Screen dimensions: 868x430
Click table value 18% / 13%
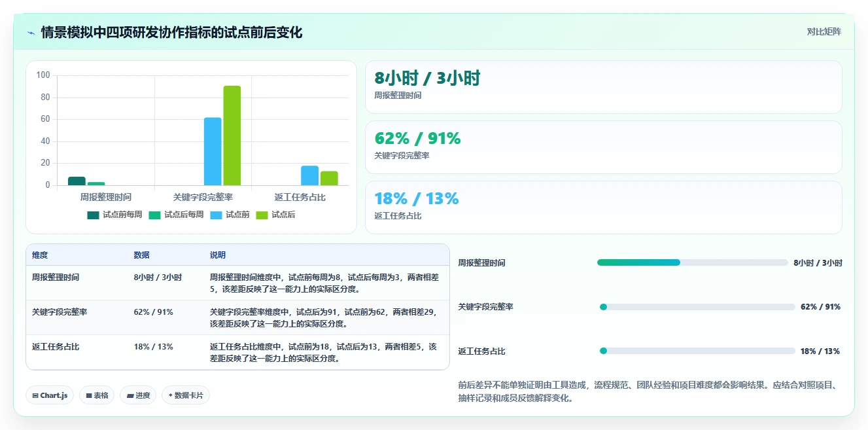(153, 347)
